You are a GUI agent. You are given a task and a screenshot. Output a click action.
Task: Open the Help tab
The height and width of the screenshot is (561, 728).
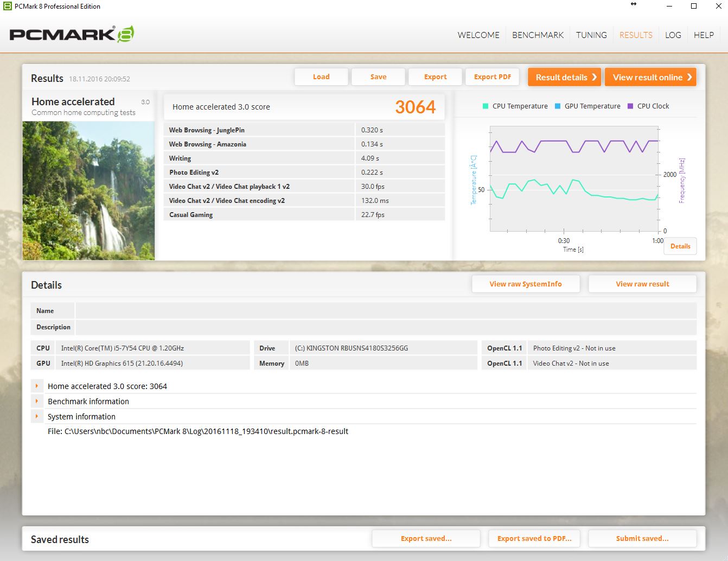coord(704,35)
